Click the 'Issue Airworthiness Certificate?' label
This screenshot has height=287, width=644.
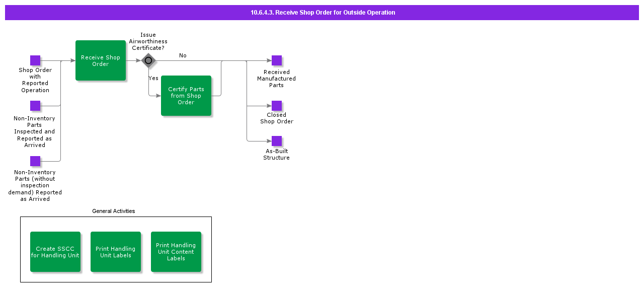coord(148,41)
